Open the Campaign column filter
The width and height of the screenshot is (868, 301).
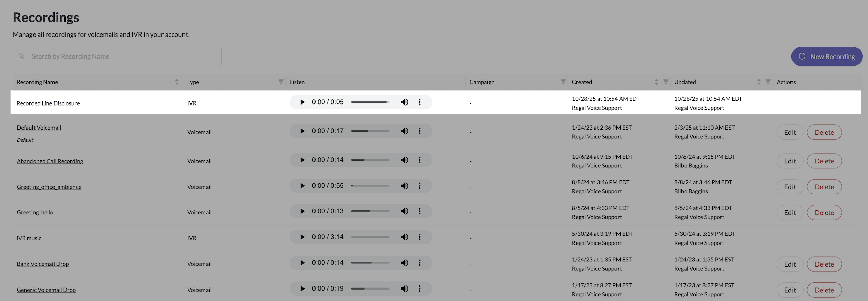click(563, 82)
